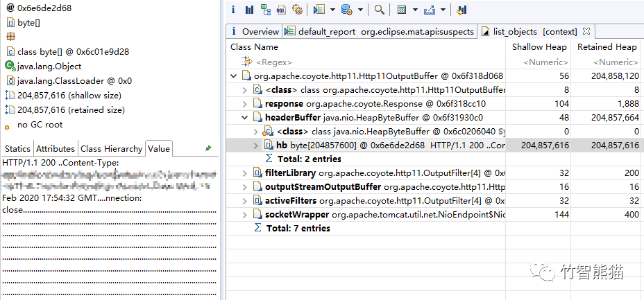Click the compare-to-another-heap-dump bar chart icon
Viewport: 644px width, 300px height.
click(x=461, y=10)
